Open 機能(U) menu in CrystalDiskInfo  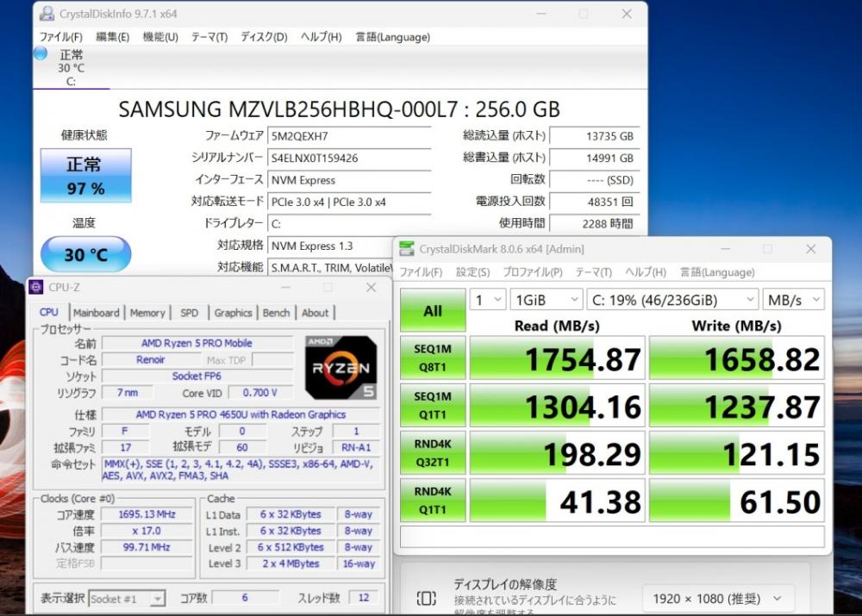point(160,37)
